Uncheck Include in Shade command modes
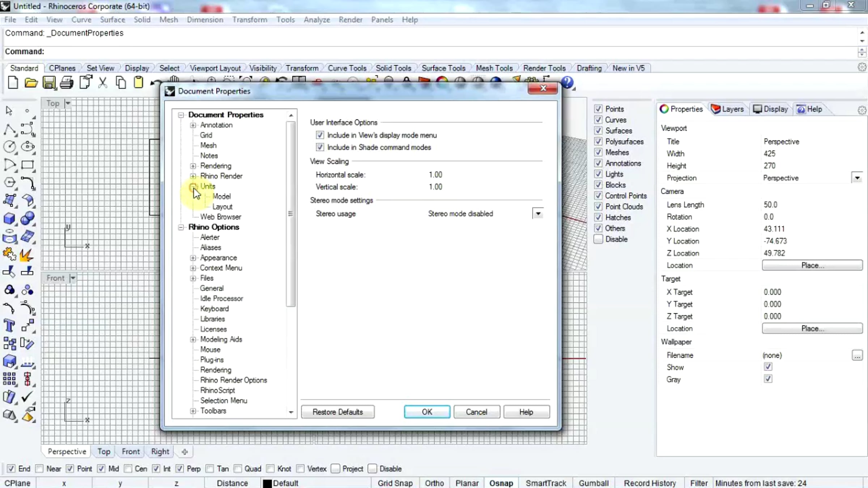Screen dimensions: 868x488 click(x=320, y=147)
